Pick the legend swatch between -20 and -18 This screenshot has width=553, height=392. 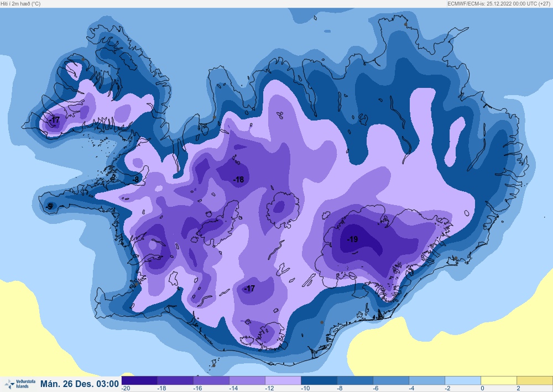point(139,381)
